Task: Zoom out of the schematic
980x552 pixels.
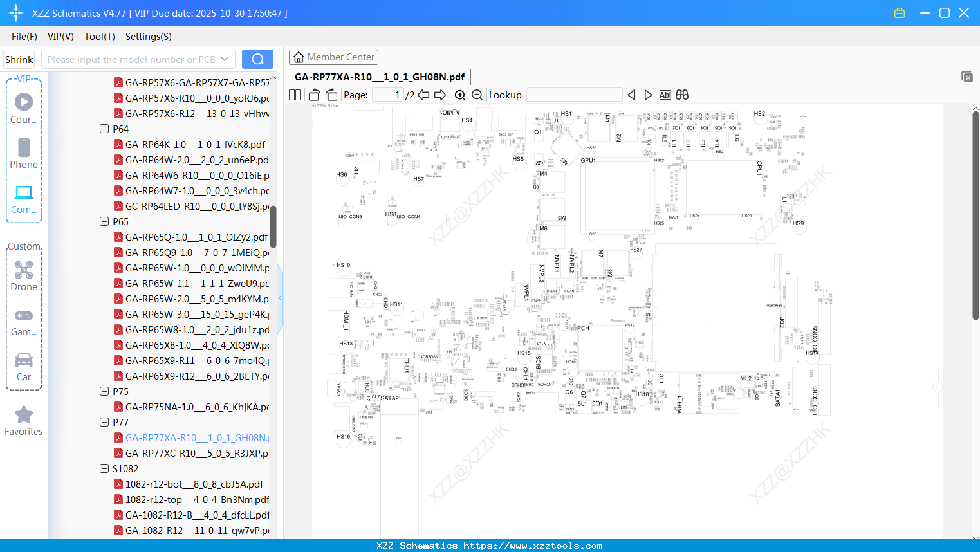Action: tap(477, 95)
